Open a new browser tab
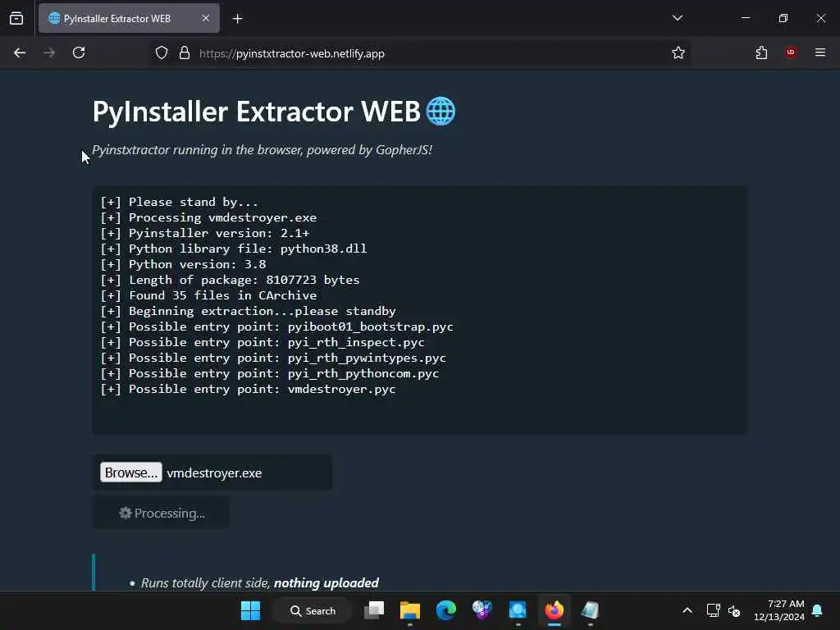This screenshot has height=630, width=840. 237,19
